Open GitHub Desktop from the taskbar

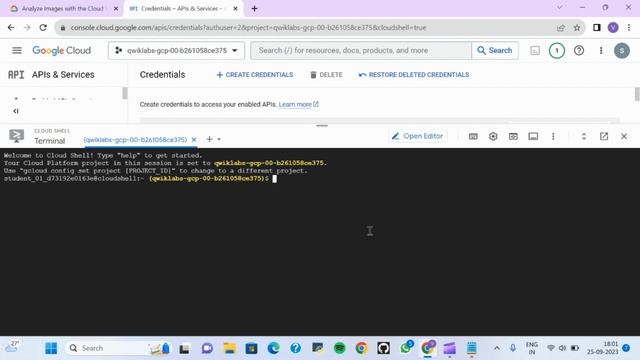coord(383,348)
